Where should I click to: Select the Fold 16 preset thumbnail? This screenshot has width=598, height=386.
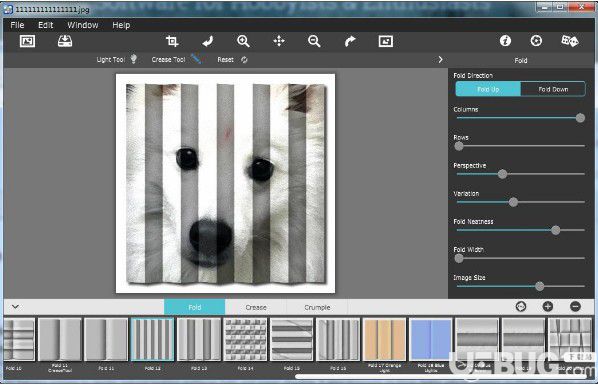coord(338,339)
